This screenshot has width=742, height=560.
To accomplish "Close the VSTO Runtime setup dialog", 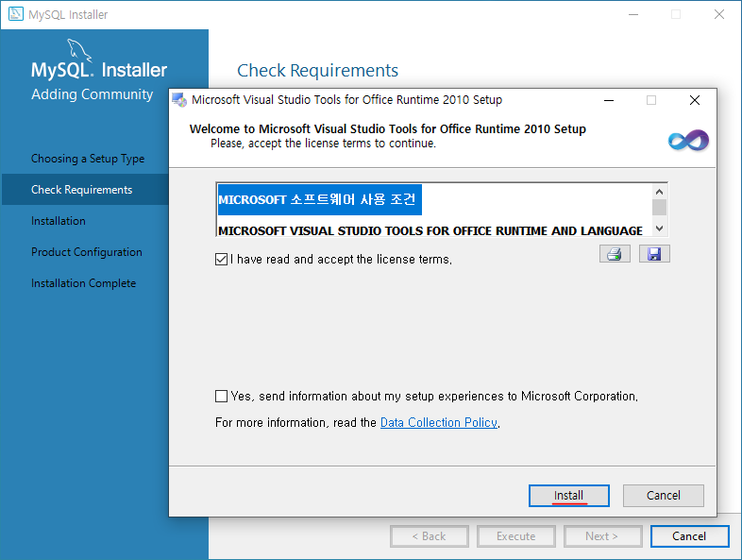I will pos(695,100).
